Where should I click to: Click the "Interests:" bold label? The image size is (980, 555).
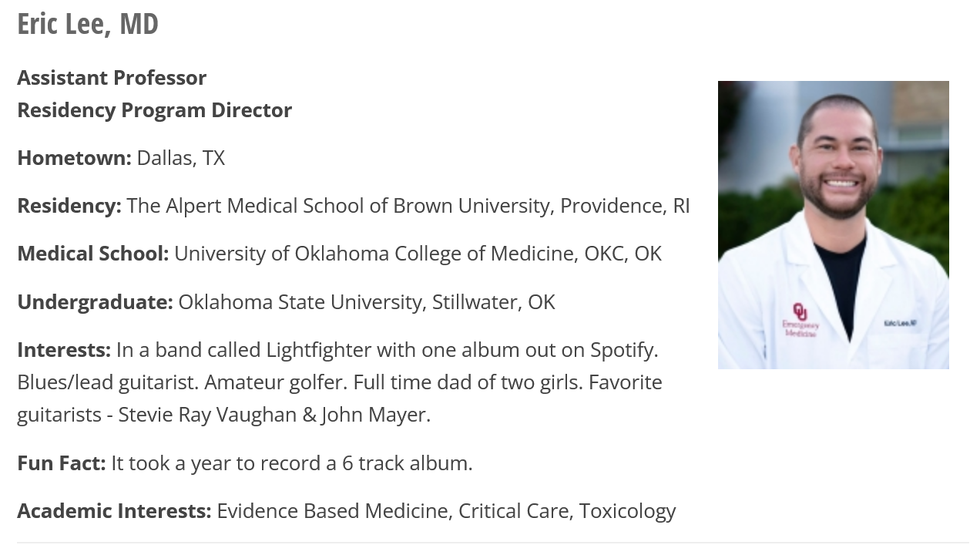[x=64, y=350]
